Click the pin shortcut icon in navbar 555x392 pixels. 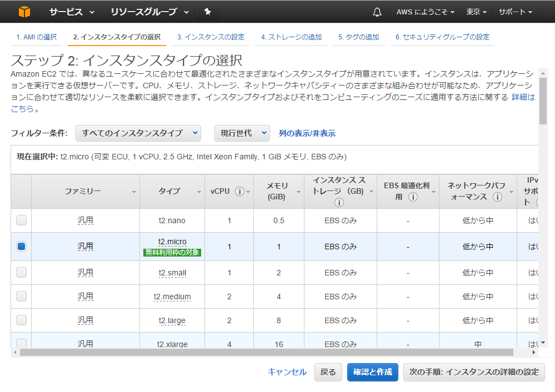click(x=208, y=12)
